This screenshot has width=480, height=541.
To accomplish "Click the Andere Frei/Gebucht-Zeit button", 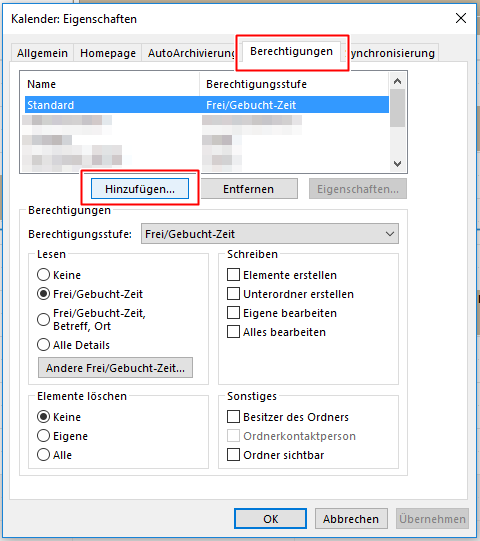I will tap(115, 368).
